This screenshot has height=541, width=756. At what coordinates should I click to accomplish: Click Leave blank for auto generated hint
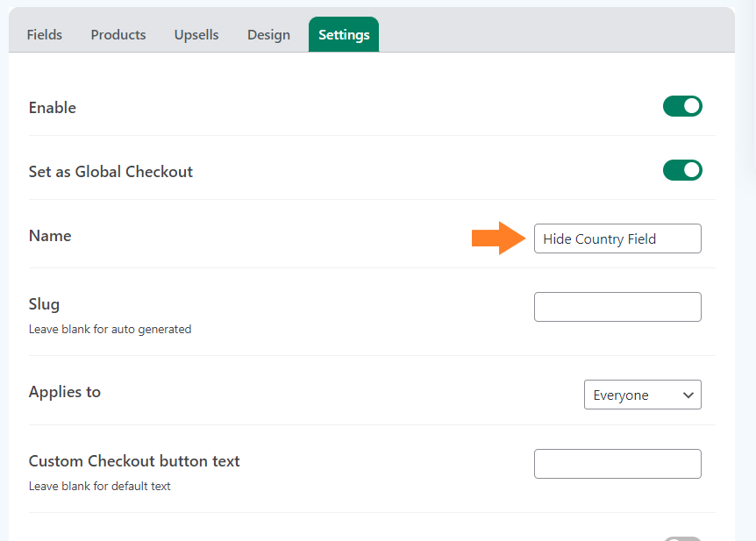pos(110,330)
